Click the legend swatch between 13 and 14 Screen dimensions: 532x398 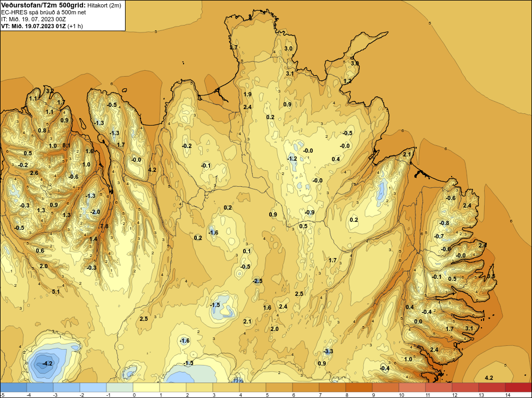(492, 387)
